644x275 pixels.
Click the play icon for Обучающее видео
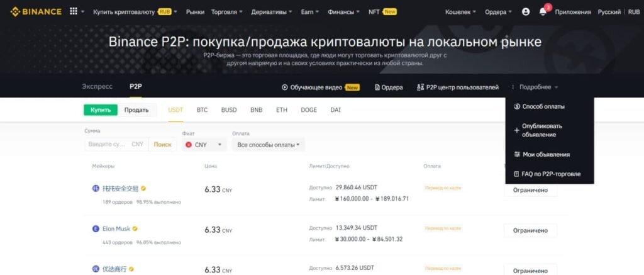285,87
